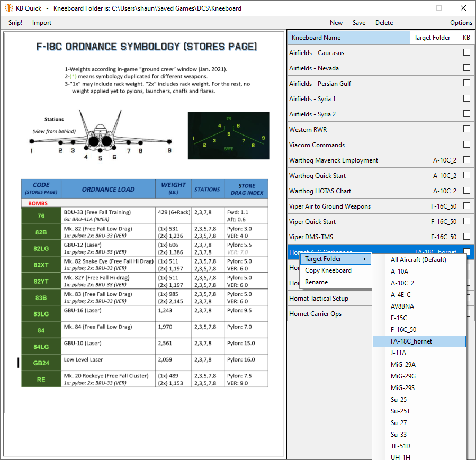
Task: Open the Snip! tool
Action: coord(15,23)
